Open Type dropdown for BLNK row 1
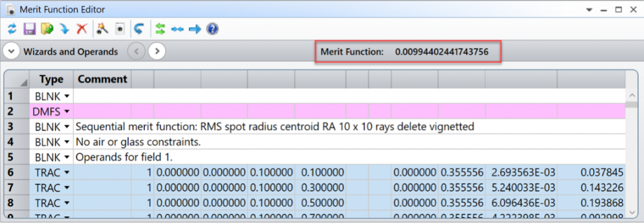The height and width of the screenshot is (223, 644). 67,97
